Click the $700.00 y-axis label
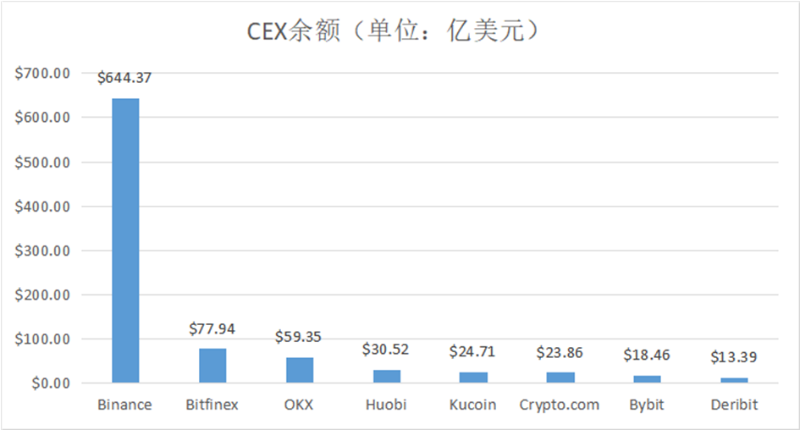This screenshot has width=800, height=430. 42,73
